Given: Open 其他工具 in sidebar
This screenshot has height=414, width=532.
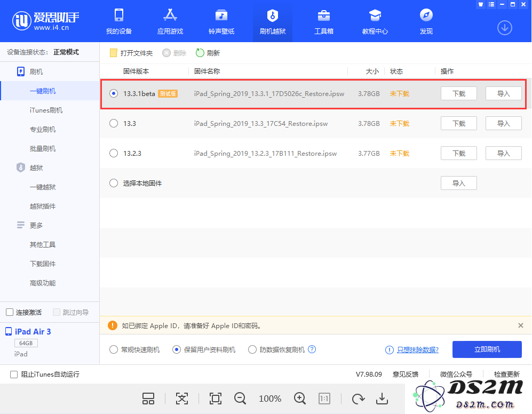Looking at the screenshot, I should 43,245.
